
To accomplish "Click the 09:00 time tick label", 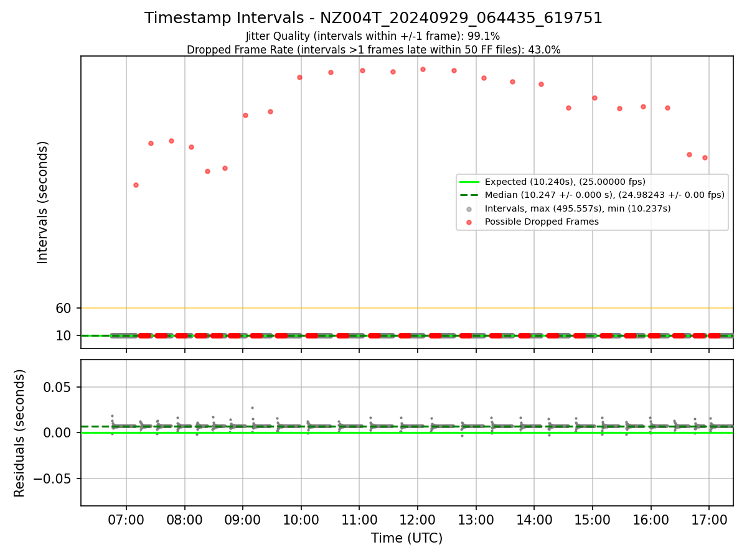I will 243,520.
